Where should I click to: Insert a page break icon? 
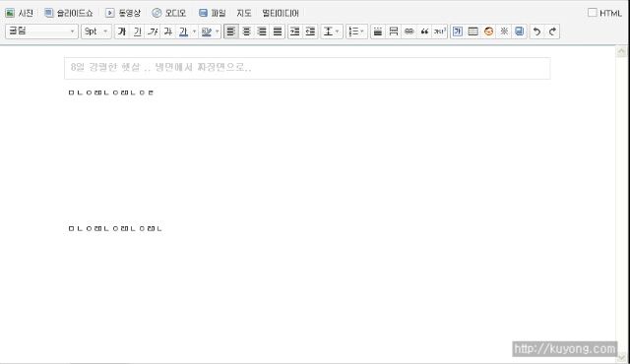[x=394, y=31]
